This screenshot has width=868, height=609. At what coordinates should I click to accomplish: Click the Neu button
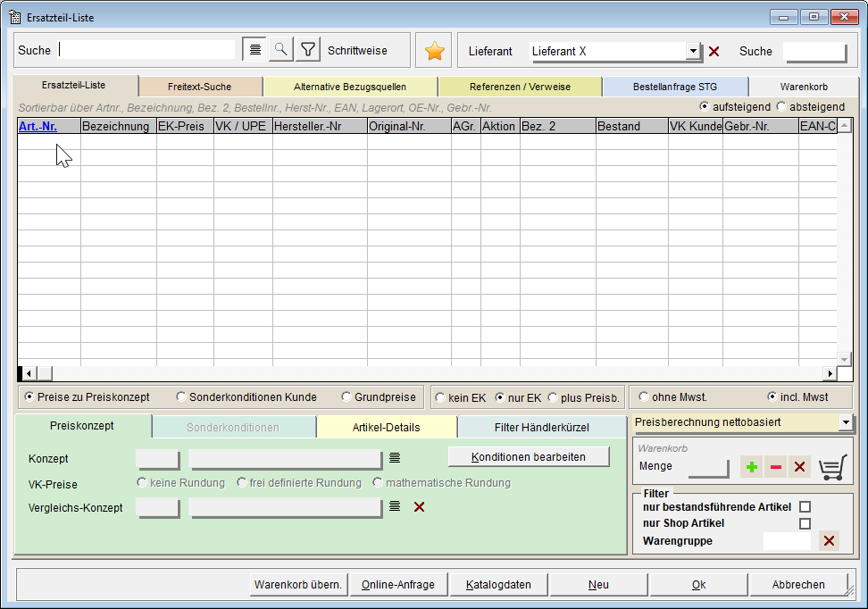(x=598, y=585)
